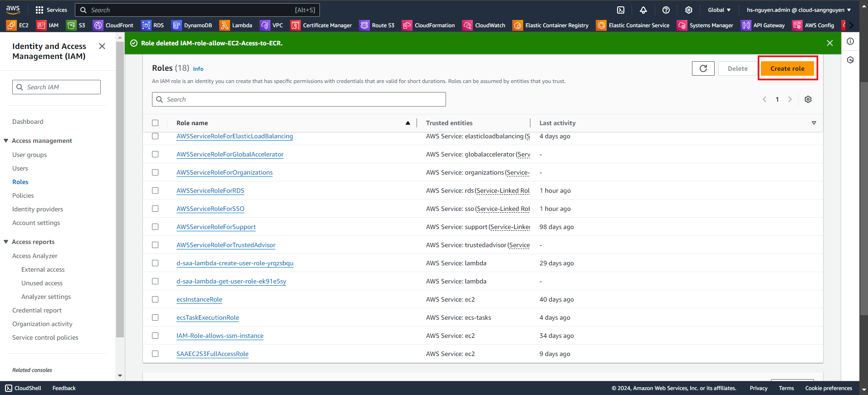Toggle the select-all roles checkbox

point(155,123)
